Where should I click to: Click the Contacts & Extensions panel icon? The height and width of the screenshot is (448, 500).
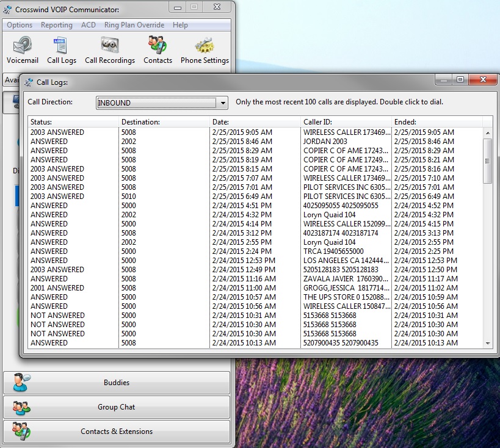22,432
